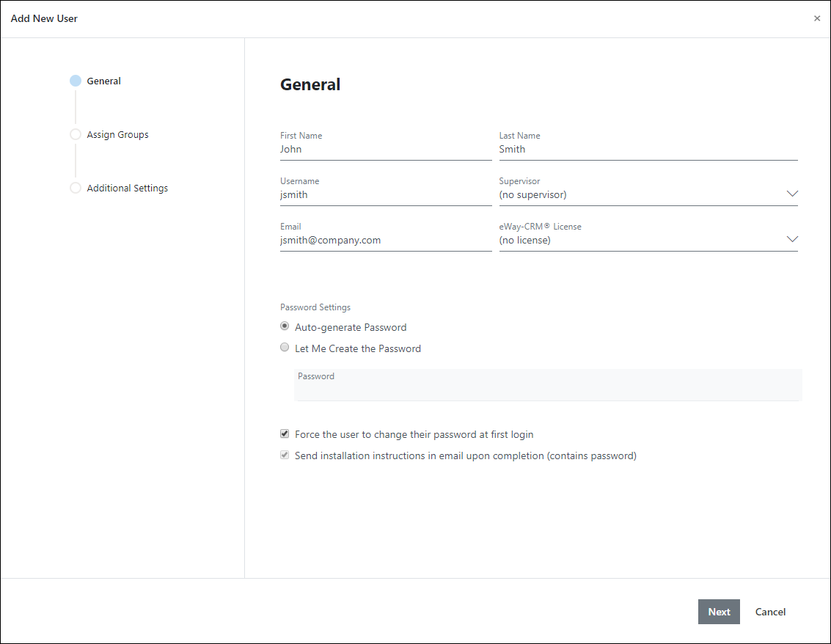Image resolution: width=831 pixels, height=644 pixels.
Task: Expand the Supervisor chevron arrow
Action: tap(792, 194)
